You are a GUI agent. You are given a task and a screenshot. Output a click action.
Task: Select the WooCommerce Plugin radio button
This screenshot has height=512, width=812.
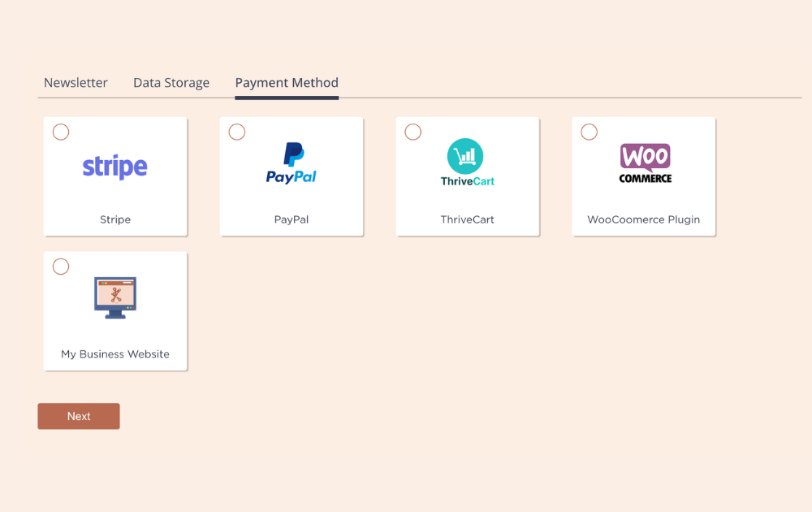(589, 132)
